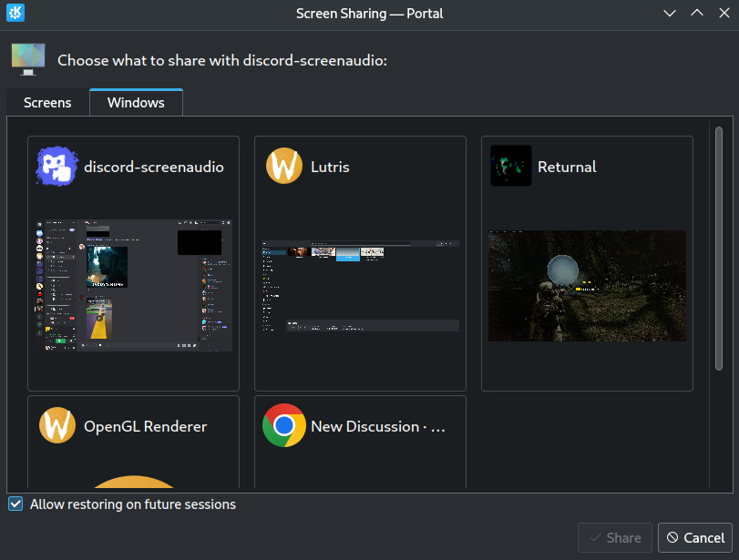Image resolution: width=739 pixels, height=560 pixels.
Task: Select the discord-screenaudio window preview
Action: pyautogui.click(x=134, y=285)
